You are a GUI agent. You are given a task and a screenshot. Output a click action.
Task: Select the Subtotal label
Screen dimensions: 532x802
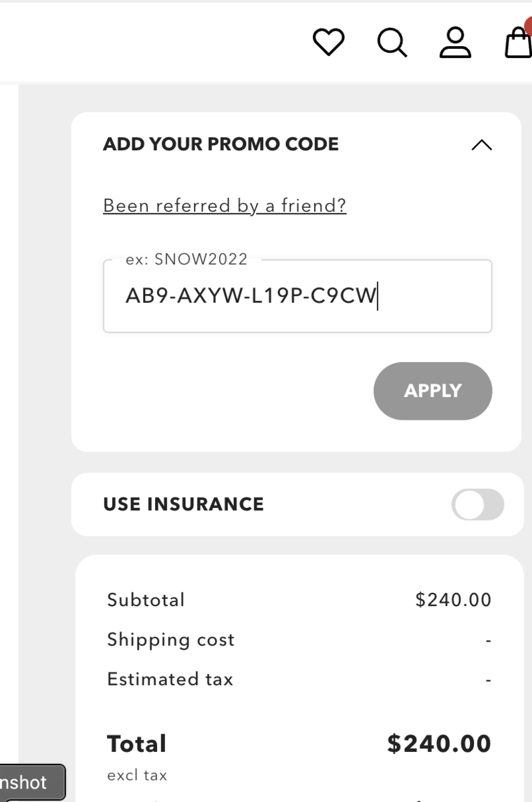click(x=146, y=599)
